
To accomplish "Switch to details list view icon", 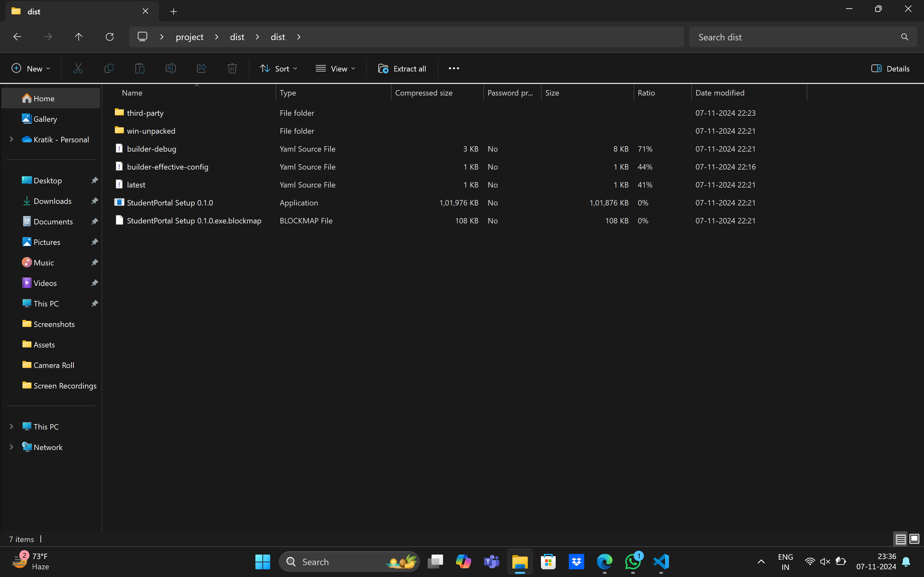I will coord(900,539).
